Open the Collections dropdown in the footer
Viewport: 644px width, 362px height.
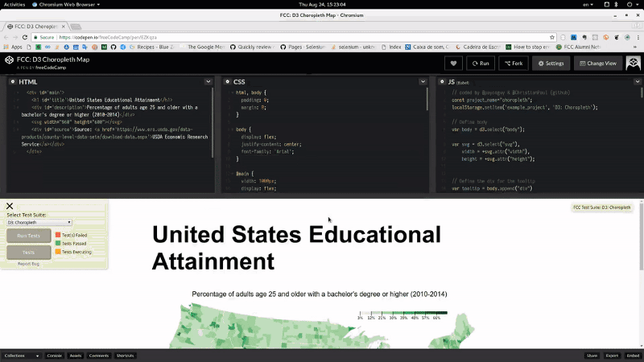pos(22,355)
